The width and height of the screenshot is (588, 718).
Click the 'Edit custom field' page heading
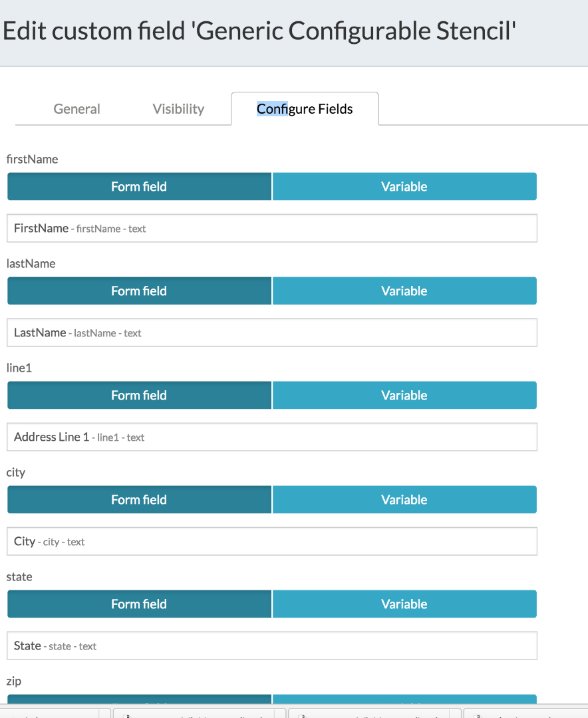[259, 31]
